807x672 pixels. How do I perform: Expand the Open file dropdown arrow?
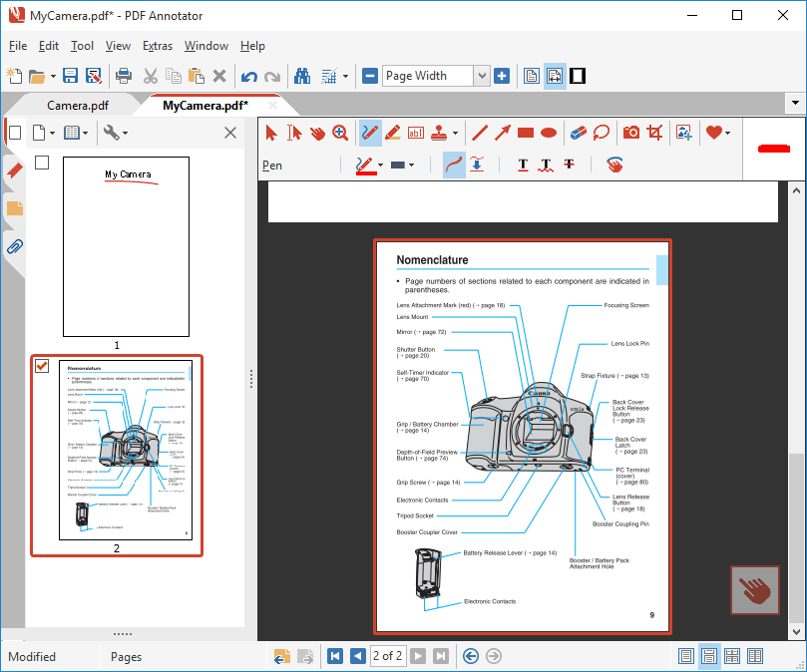(x=53, y=76)
